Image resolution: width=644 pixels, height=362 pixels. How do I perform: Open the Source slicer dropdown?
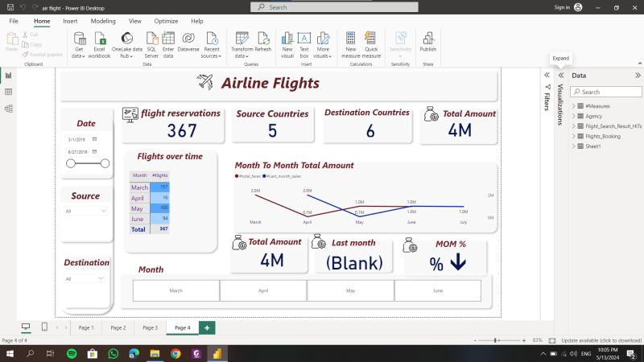(86, 211)
